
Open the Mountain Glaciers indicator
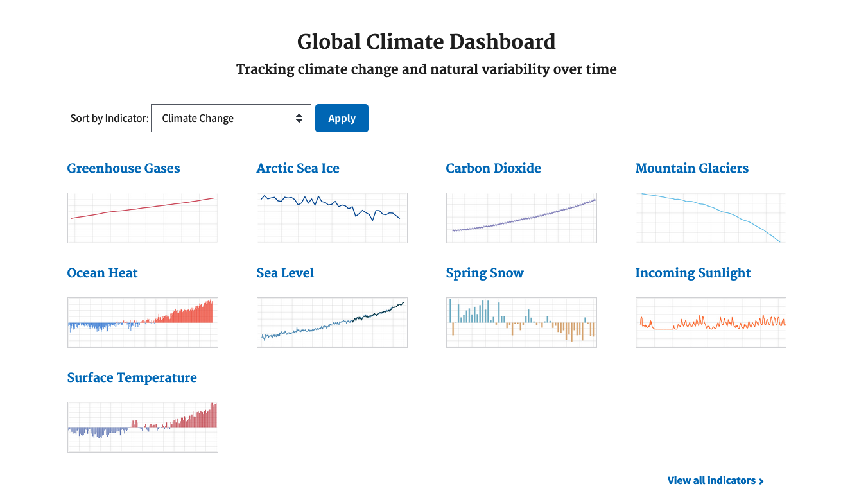point(692,168)
